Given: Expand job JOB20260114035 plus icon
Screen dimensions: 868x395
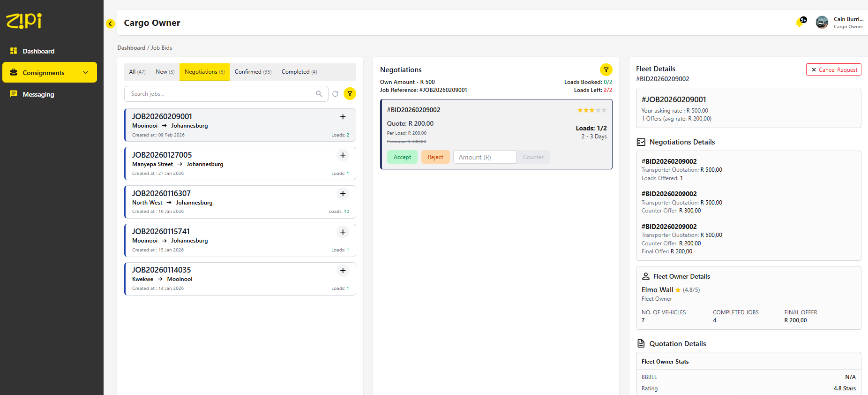Looking at the screenshot, I should [x=343, y=271].
